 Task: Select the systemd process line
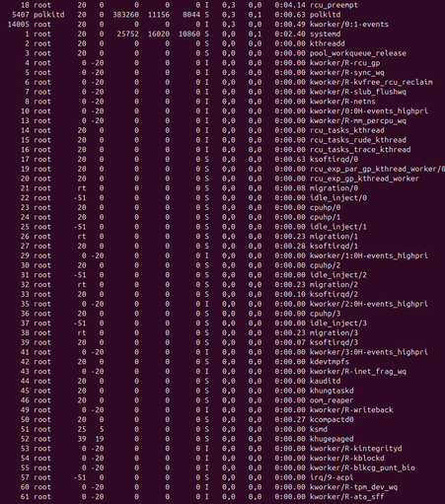(x=222, y=34)
